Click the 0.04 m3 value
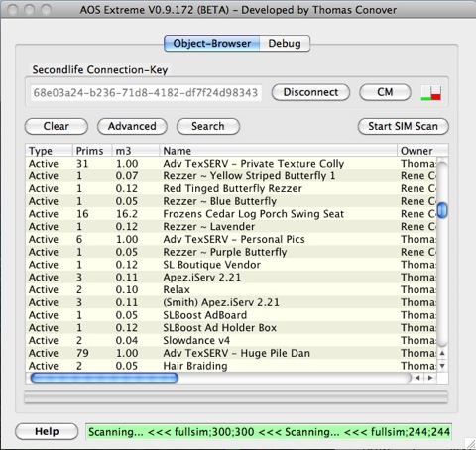Viewport: 476px width, 450px height. 127,341
